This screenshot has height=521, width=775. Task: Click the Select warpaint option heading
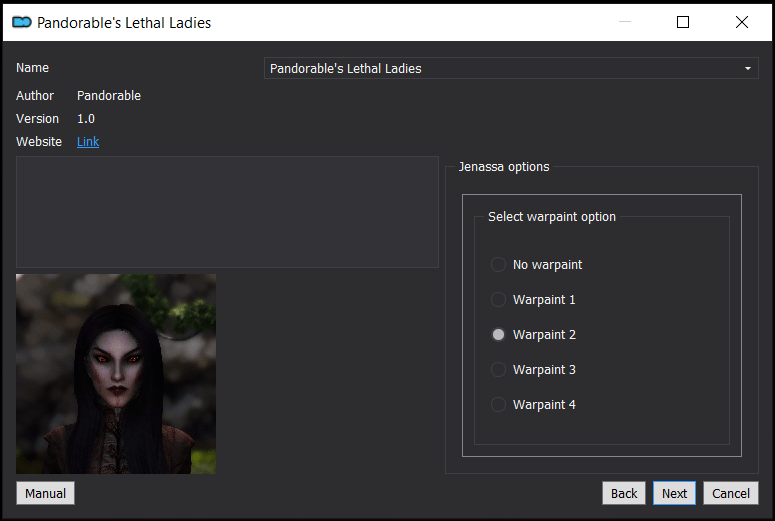click(x=552, y=217)
